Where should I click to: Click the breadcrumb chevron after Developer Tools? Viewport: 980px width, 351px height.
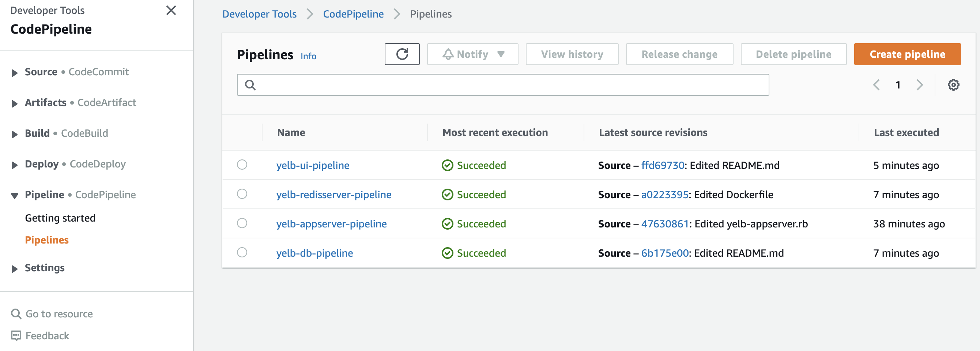[310, 14]
